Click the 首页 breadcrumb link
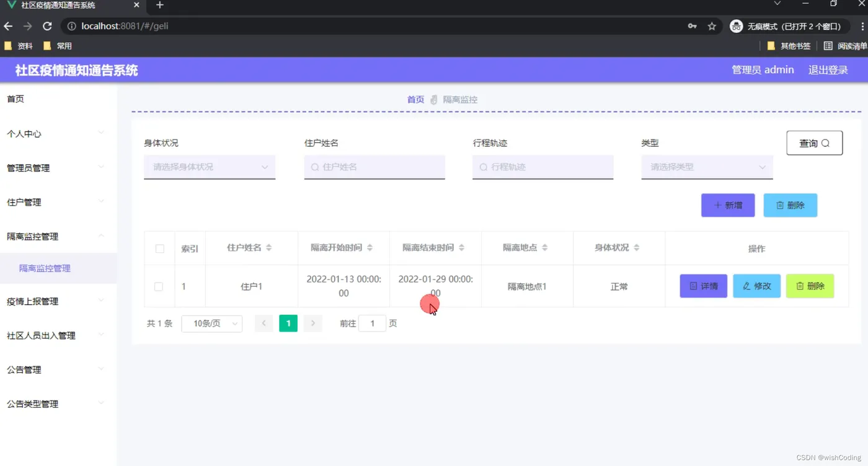Screen dimensions: 868x466 [x=415, y=100]
